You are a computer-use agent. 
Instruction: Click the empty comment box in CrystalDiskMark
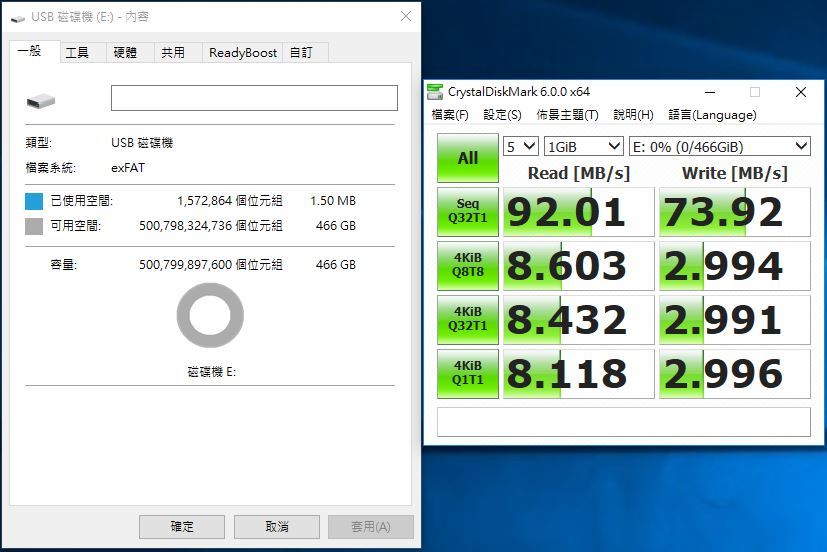pyautogui.click(x=623, y=422)
